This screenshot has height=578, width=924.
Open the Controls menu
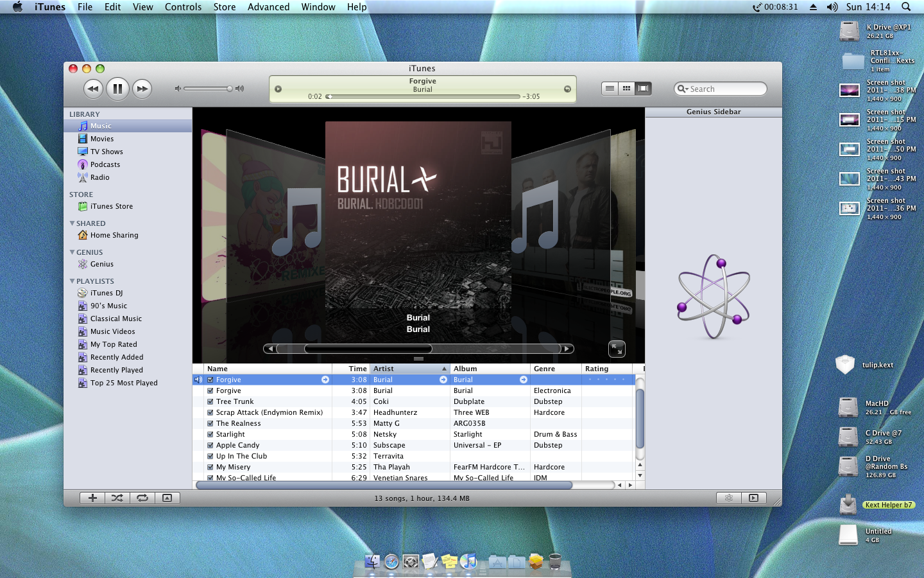(x=183, y=7)
